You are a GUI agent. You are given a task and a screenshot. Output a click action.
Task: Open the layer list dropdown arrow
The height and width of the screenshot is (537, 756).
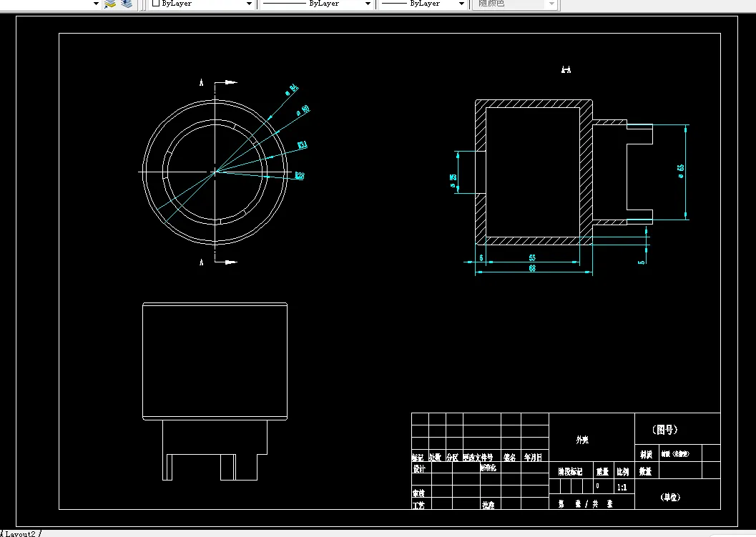(95, 4)
